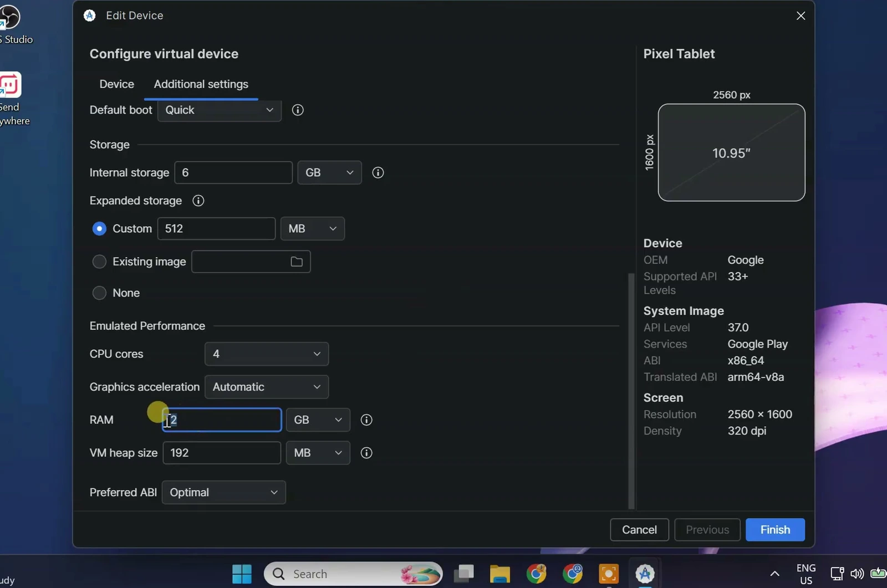
Task: Show hidden system tray icons
Action: coord(775,574)
